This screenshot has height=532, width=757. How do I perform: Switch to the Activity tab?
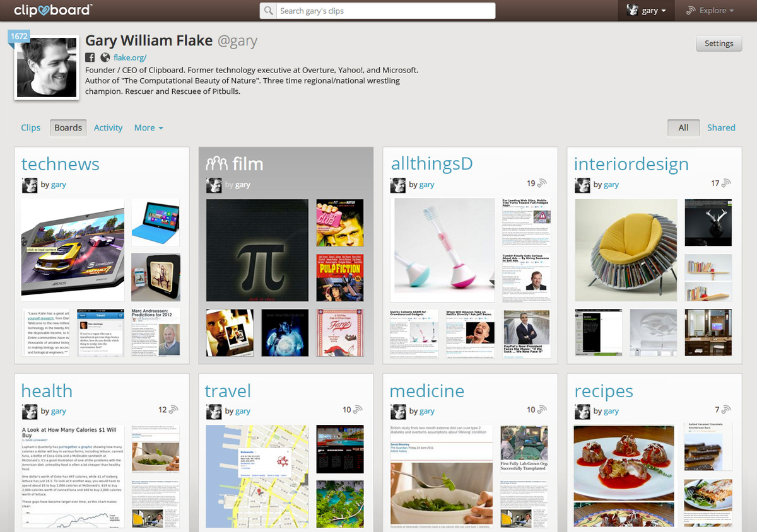click(x=108, y=127)
